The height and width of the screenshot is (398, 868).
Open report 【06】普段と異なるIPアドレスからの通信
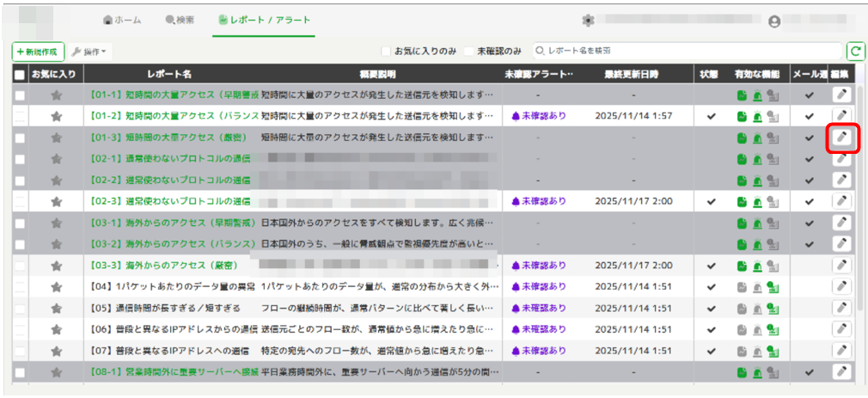(173, 329)
